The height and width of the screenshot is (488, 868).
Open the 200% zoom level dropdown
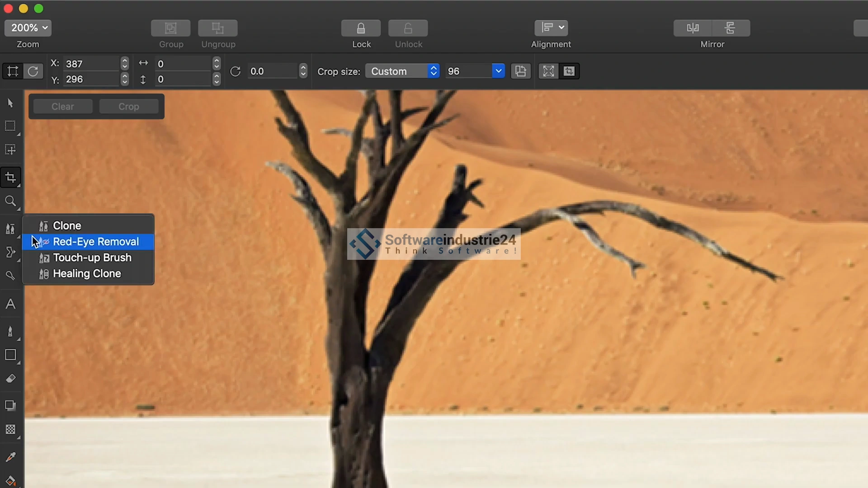(x=28, y=28)
